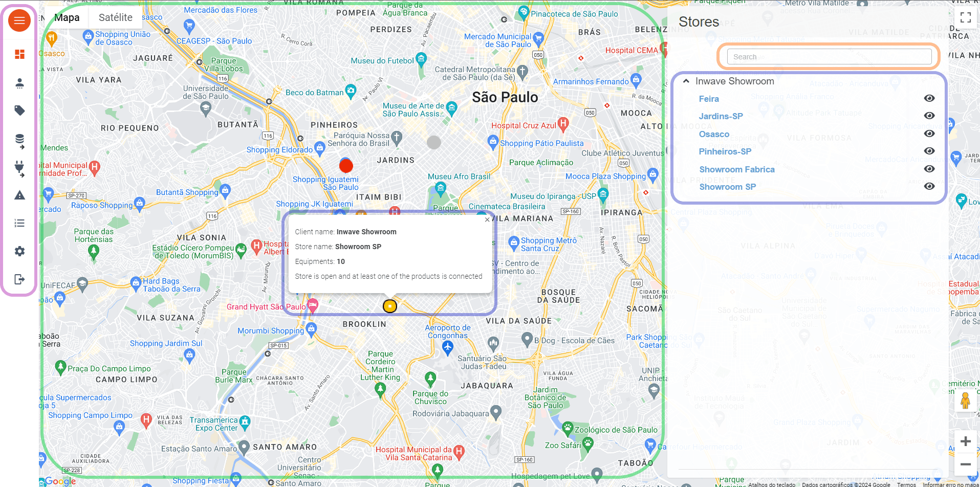The image size is (980, 487).
Task: Open the warning triangle alerts icon
Action: (x=19, y=195)
